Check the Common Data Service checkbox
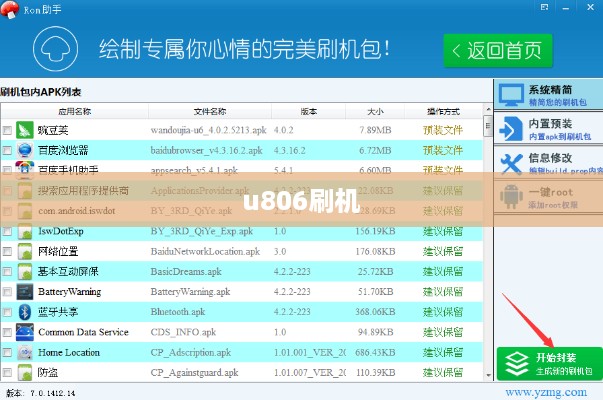603x400 pixels. tap(7, 332)
